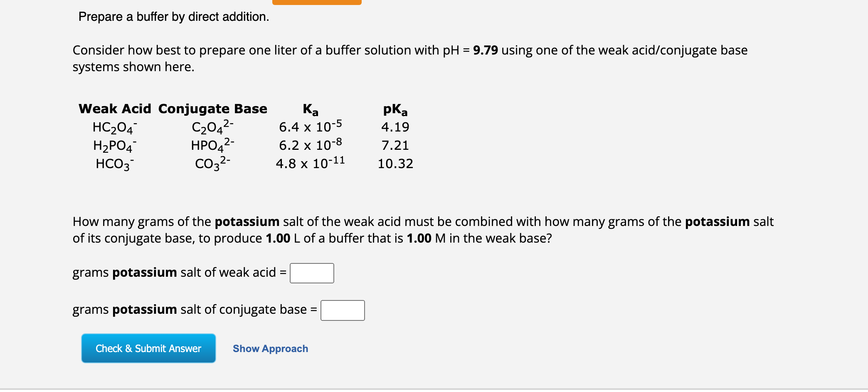Click the Prepare a buffer by direct addition heading
868x392 pixels.
pos(173,17)
